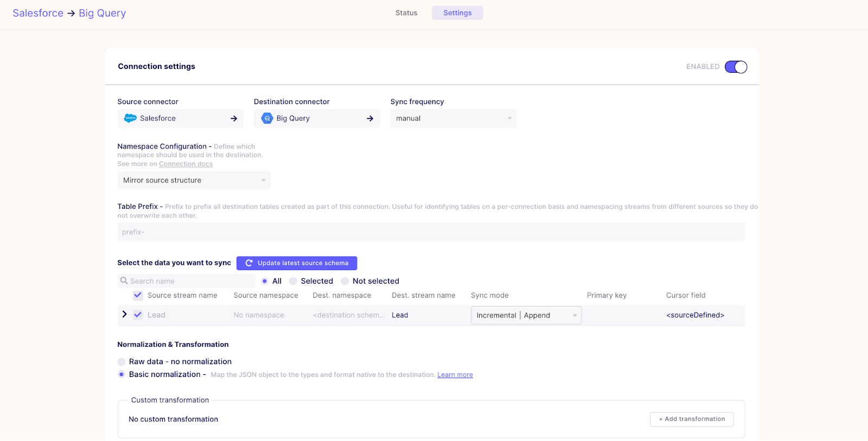Click the Primary key column header

(607, 296)
